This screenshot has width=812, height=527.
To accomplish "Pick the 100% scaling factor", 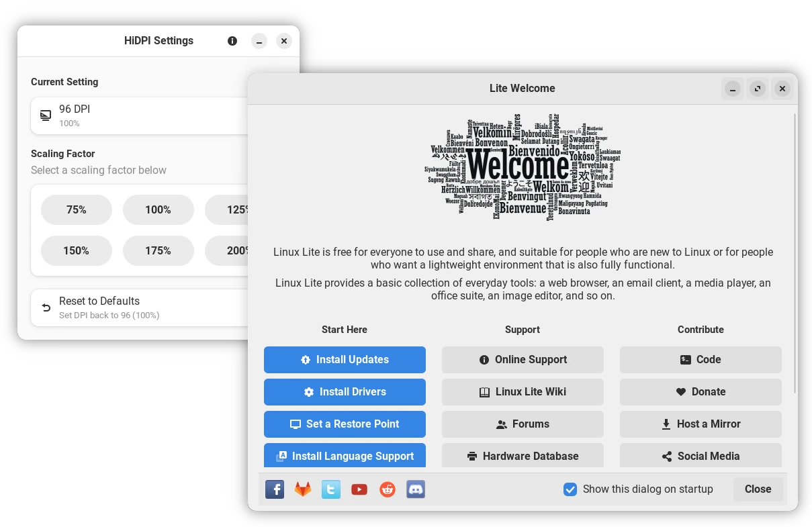I will [x=159, y=210].
